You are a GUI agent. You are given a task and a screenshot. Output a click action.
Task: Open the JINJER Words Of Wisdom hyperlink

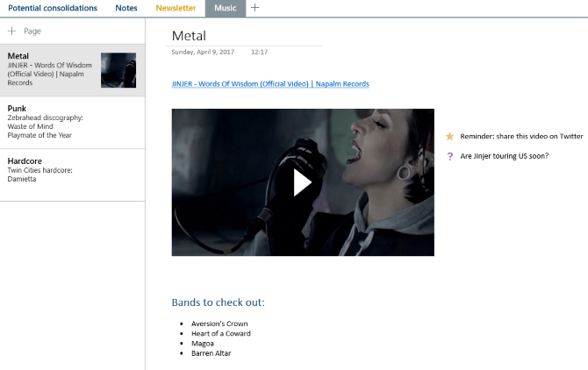270,84
